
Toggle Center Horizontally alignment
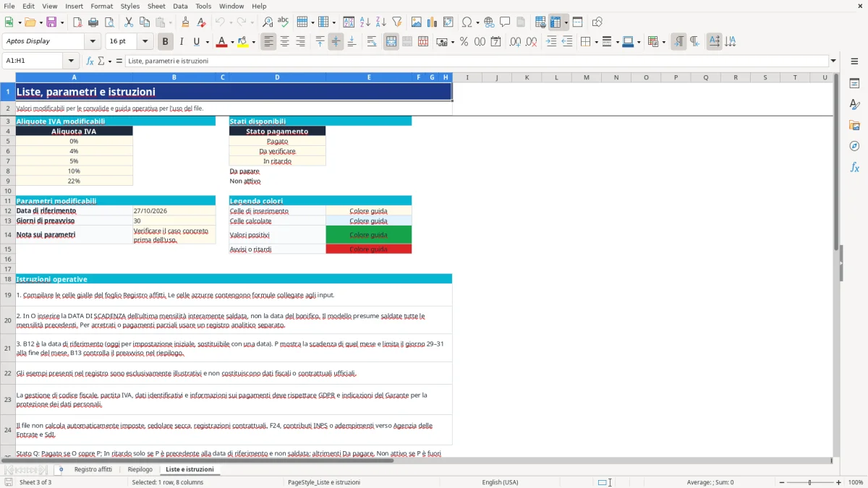285,42
